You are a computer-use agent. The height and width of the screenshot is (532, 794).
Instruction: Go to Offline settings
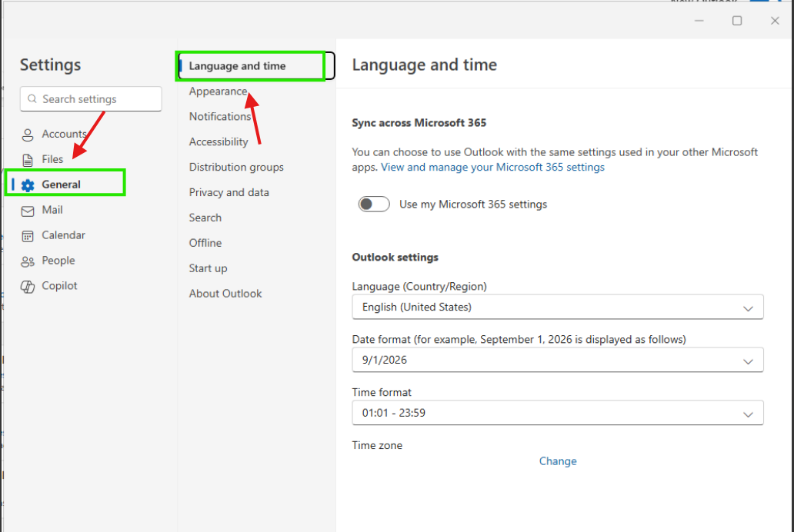pos(205,243)
